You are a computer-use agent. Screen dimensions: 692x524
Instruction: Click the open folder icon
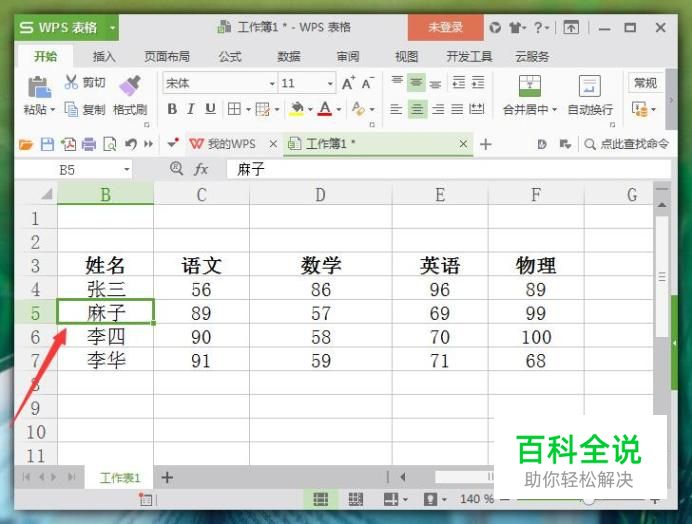click(26, 144)
